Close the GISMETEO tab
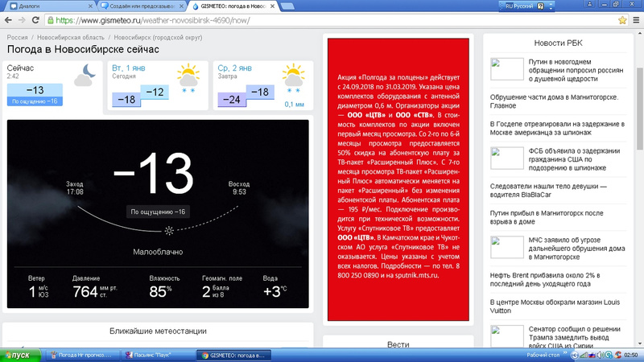The height and width of the screenshot is (362, 644). point(272,6)
